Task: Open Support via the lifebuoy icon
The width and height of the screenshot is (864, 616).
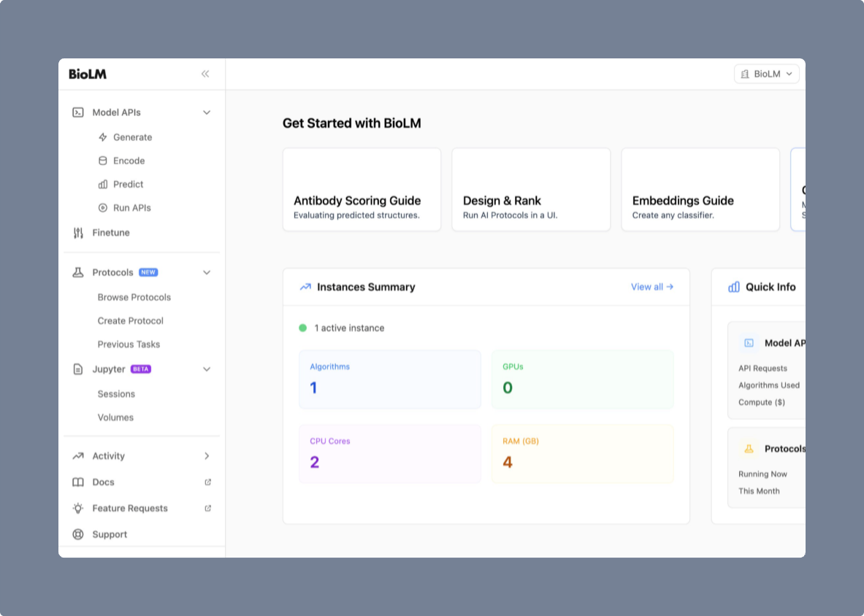Action: coord(77,534)
